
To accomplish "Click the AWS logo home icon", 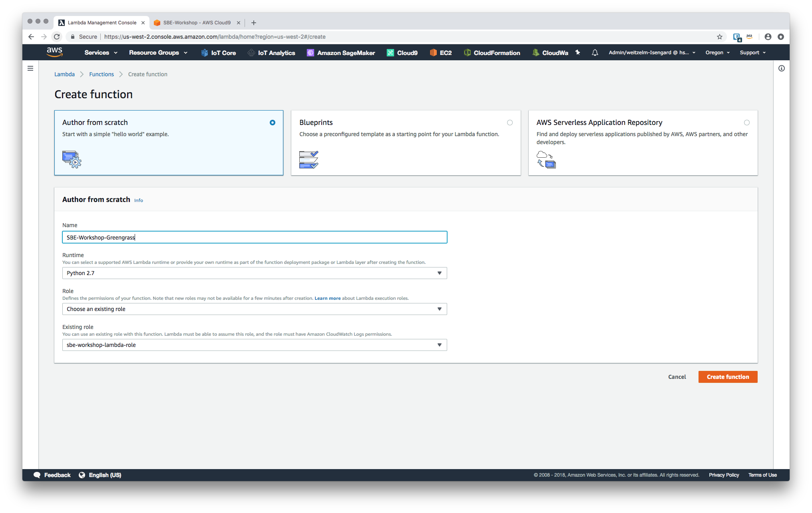I will [x=54, y=52].
